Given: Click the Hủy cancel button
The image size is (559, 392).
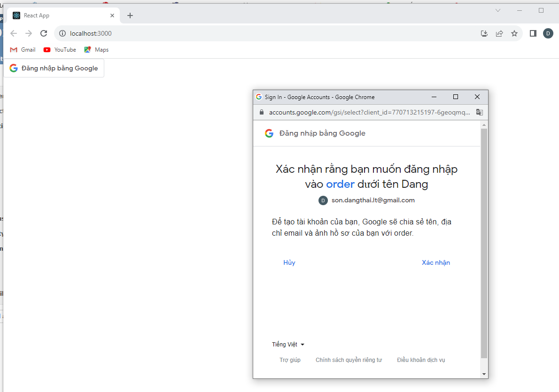Looking at the screenshot, I should point(289,262).
